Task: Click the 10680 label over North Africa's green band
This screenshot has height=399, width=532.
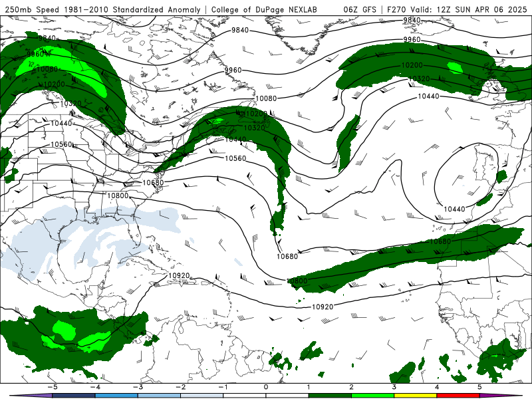Action: click(440, 241)
